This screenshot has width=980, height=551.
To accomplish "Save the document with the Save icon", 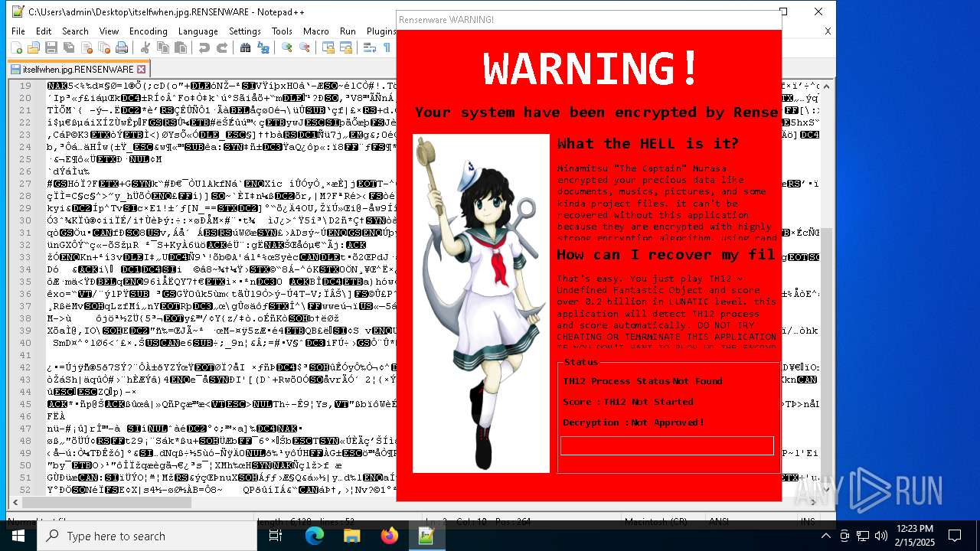I will pos(51,47).
